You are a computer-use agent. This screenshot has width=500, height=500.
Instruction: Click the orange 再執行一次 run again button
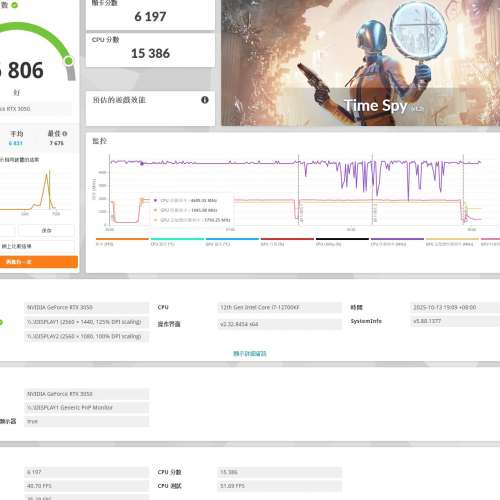38,262
